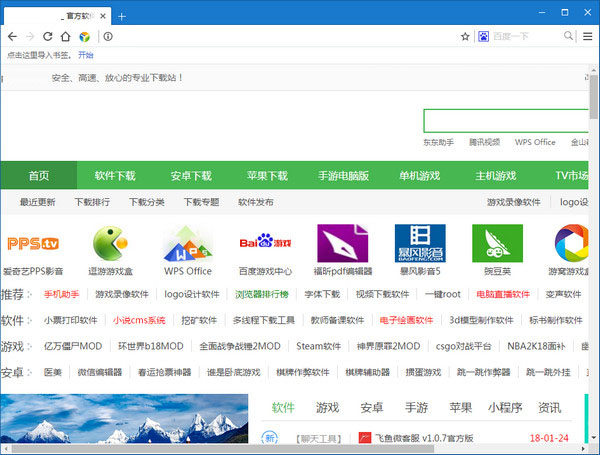The width and height of the screenshot is (600, 455).
Task: Click the red 飞鱼微客服 app icon
Action: [x=365, y=438]
